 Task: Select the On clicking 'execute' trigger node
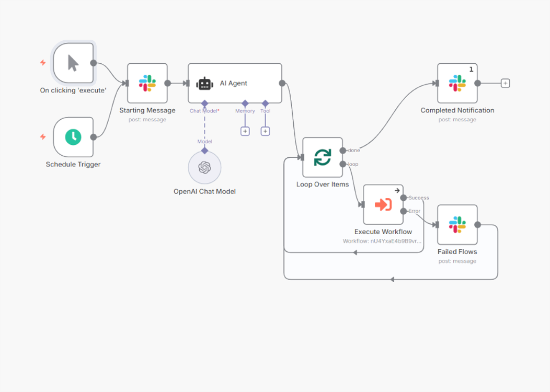pyautogui.click(x=73, y=63)
